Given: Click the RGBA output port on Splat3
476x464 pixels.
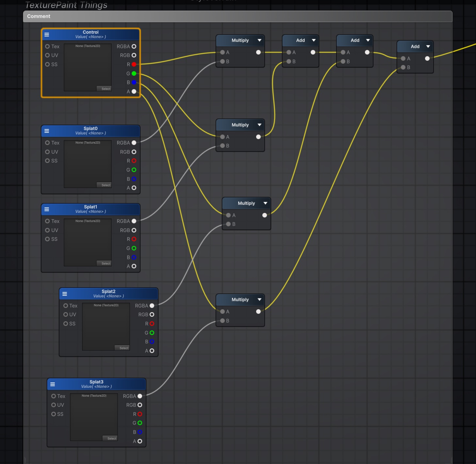Looking at the screenshot, I should pos(140,396).
